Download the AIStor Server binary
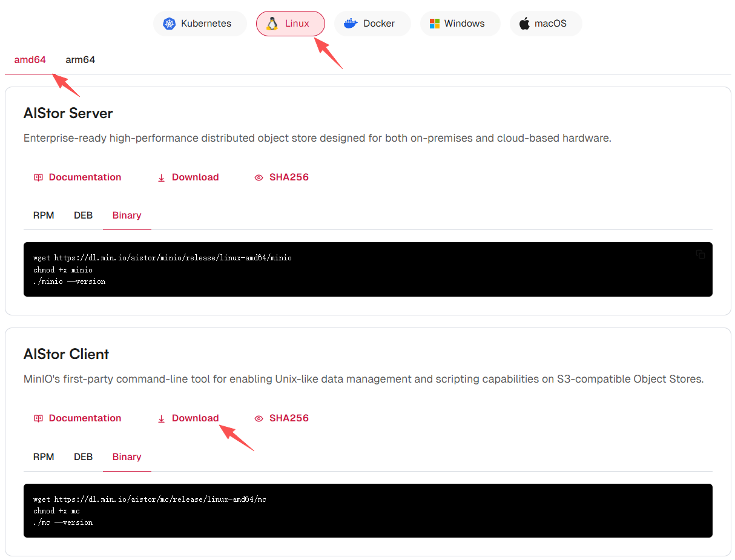The height and width of the screenshot is (560, 735). (188, 177)
